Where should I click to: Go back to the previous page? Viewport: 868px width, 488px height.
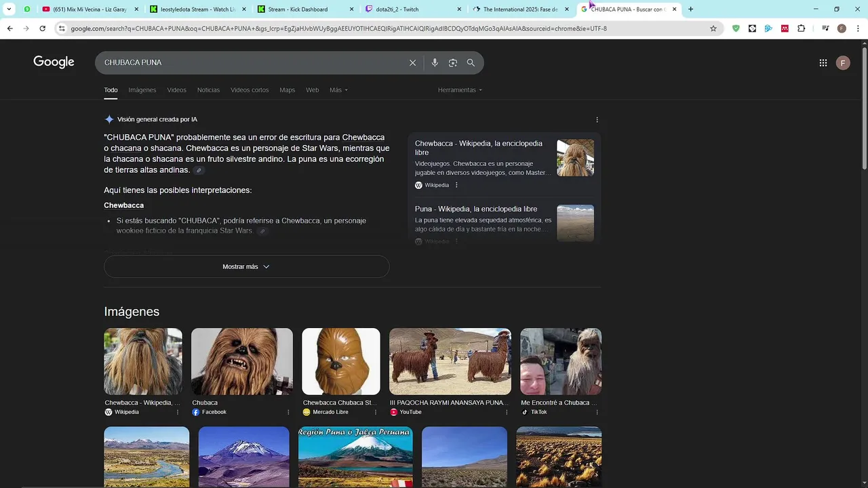[9, 28]
